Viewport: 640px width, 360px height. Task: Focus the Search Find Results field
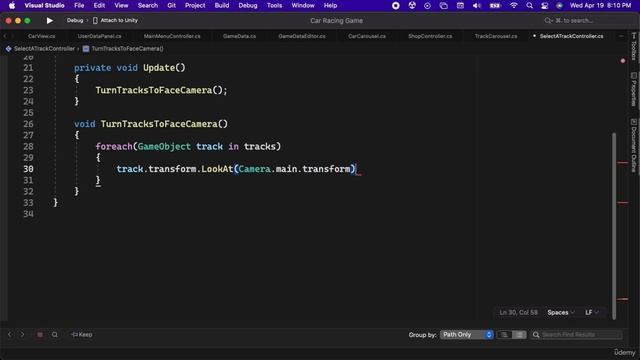pos(576,335)
